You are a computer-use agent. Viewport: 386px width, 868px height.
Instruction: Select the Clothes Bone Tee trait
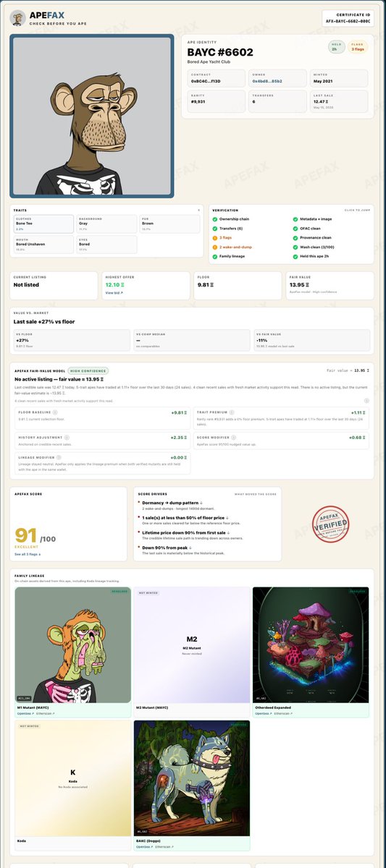pyautogui.click(x=43, y=224)
